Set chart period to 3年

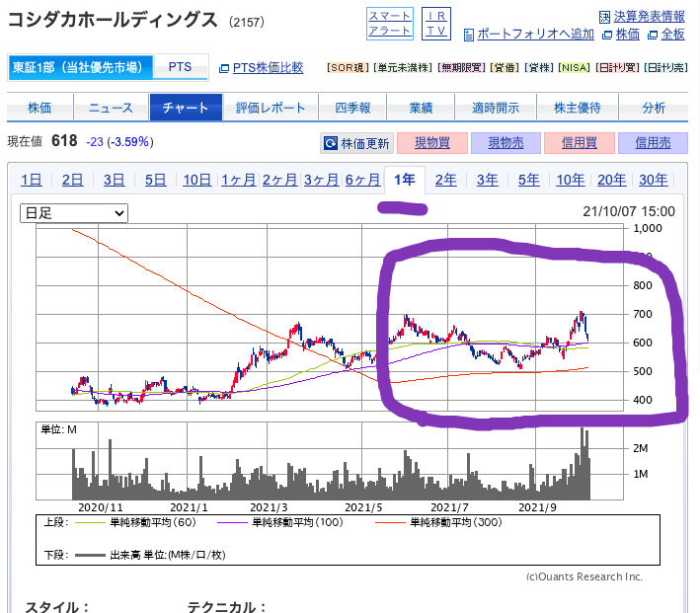coord(488,180)
